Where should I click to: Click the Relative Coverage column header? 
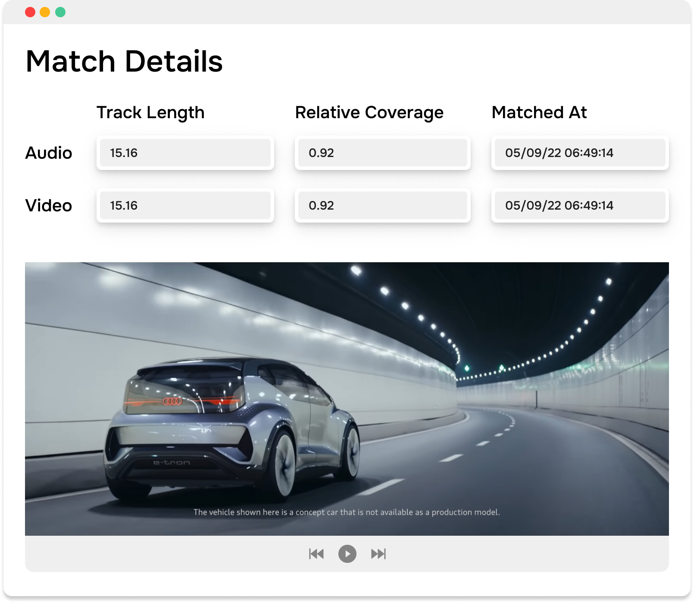369,113
